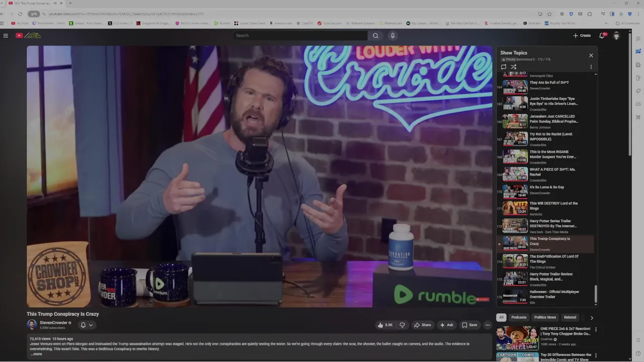The image size is (644, 362).
Task: Open the All Bookmarks folder
Action: pyautogui.click(x=628, y=23)
